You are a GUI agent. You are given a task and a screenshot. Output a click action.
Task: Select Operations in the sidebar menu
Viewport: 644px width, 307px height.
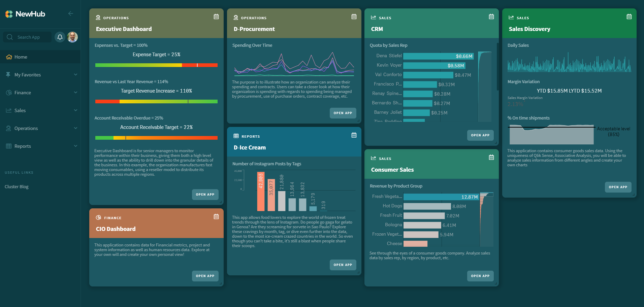pos(26,128)
